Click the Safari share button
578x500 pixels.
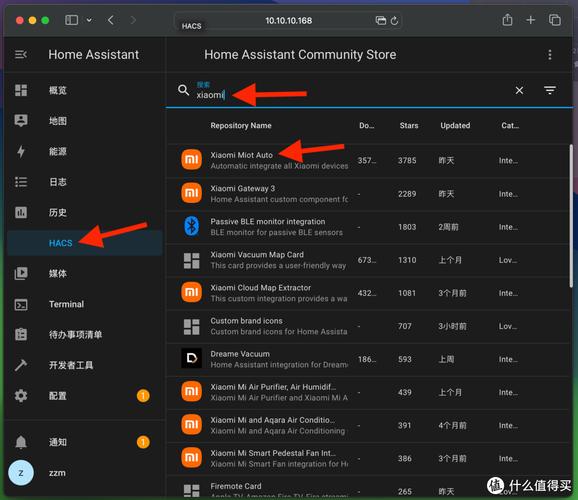point(507,20)
